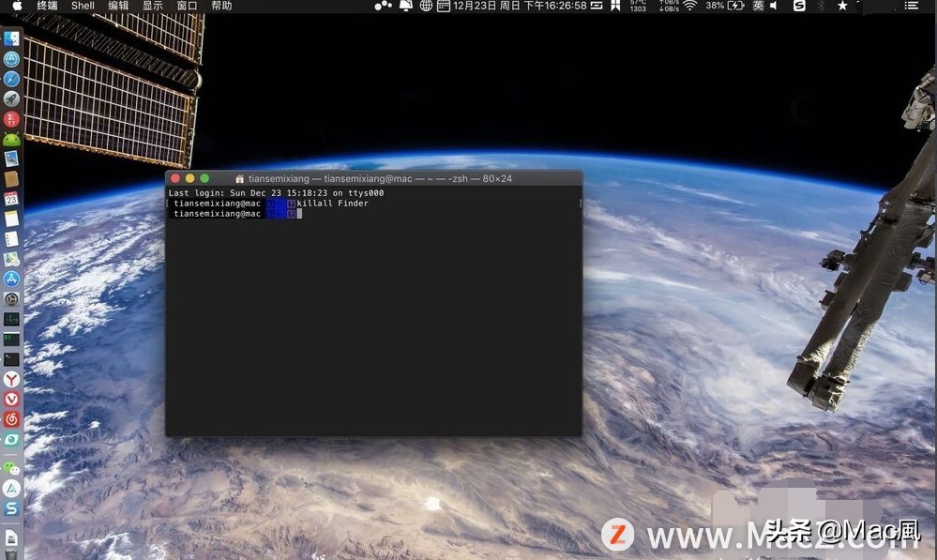The image size is (937, 560).
Task: Open the 编辑 menu
Action: [118, 6]
